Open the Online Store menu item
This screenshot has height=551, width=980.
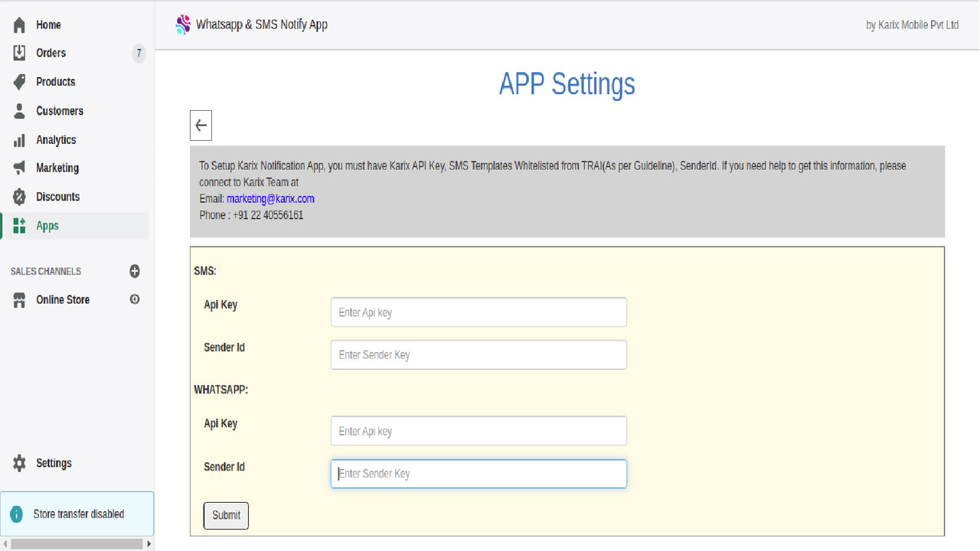point(63,299)
